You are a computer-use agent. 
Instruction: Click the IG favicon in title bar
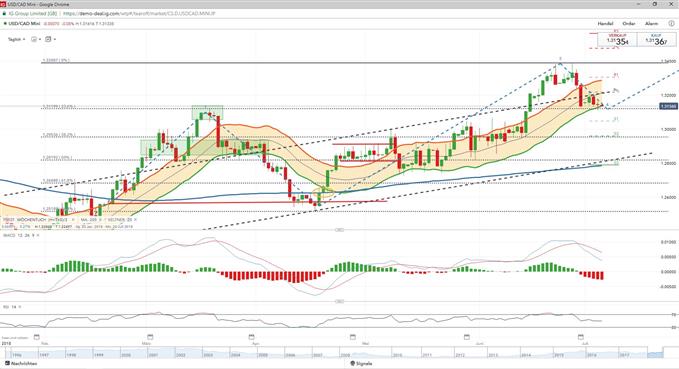(x=3, y=4)
